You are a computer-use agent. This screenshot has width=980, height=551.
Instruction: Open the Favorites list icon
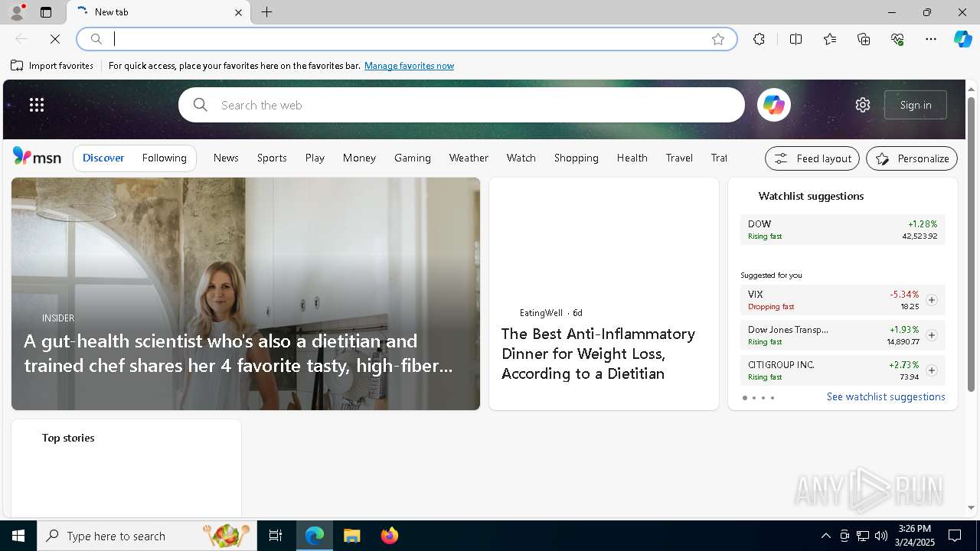coord(830,39)
